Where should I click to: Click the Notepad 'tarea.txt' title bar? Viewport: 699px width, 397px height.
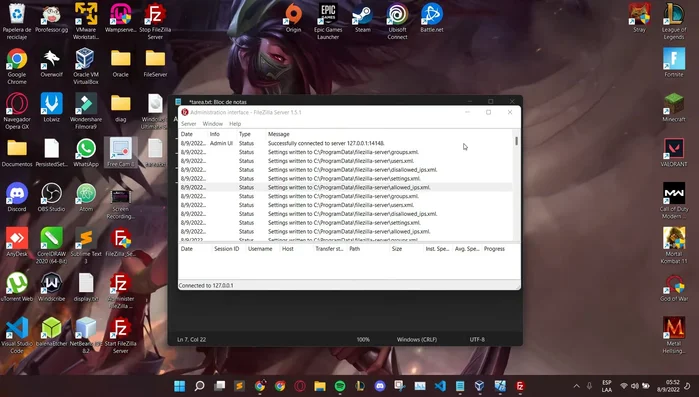coord(345,101)
